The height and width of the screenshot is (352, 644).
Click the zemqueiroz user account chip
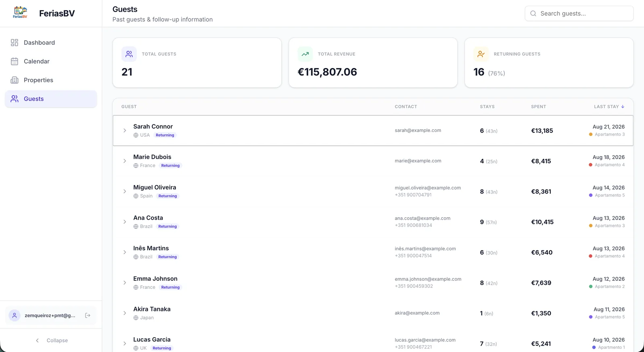[51, 315]
